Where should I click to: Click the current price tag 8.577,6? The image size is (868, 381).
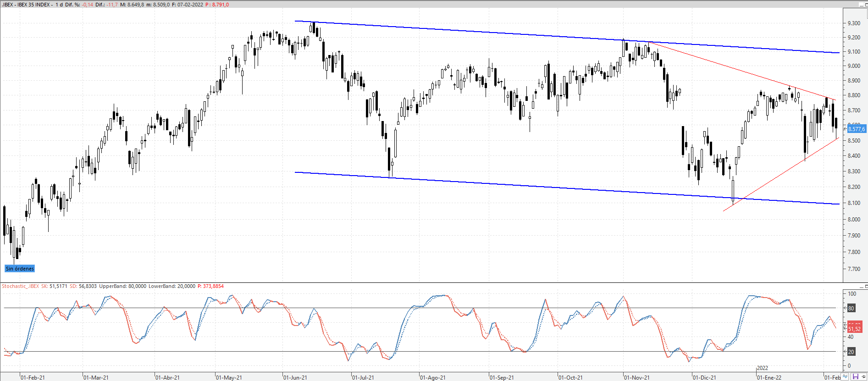pyautogui.click(x=856, y=129)
